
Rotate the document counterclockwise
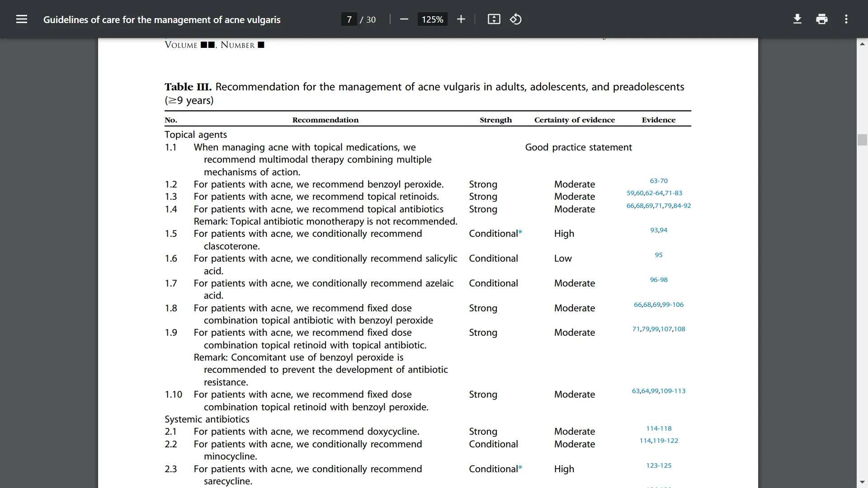(516, 19)
